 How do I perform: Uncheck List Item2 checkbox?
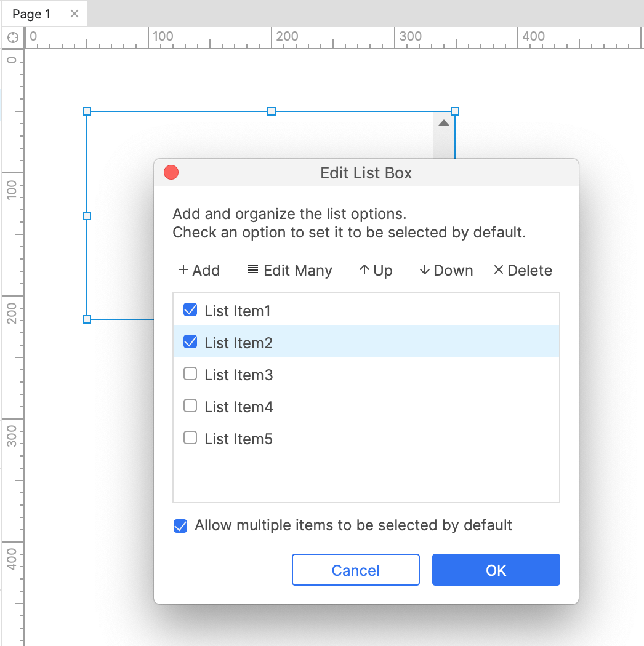pos(191,342)
